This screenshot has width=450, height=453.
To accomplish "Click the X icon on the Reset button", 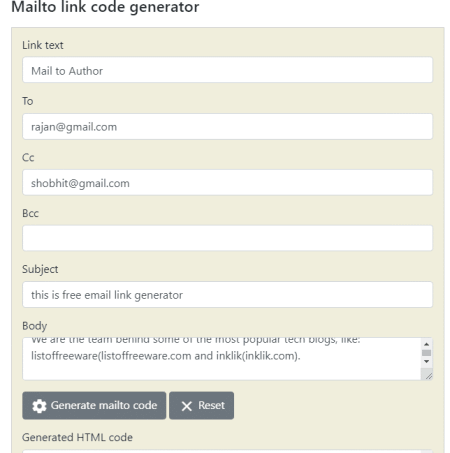I will click(x=187, y=406).
